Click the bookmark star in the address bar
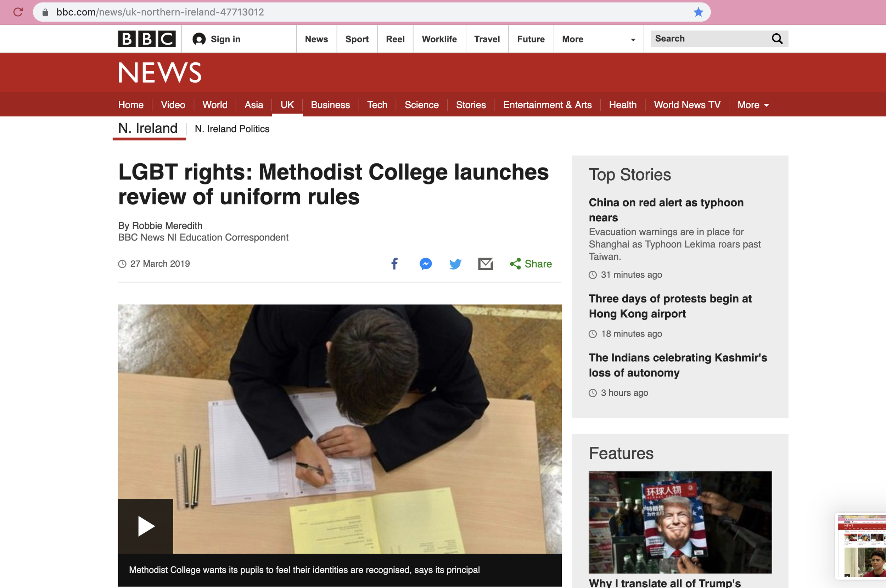 click(698, 12)
